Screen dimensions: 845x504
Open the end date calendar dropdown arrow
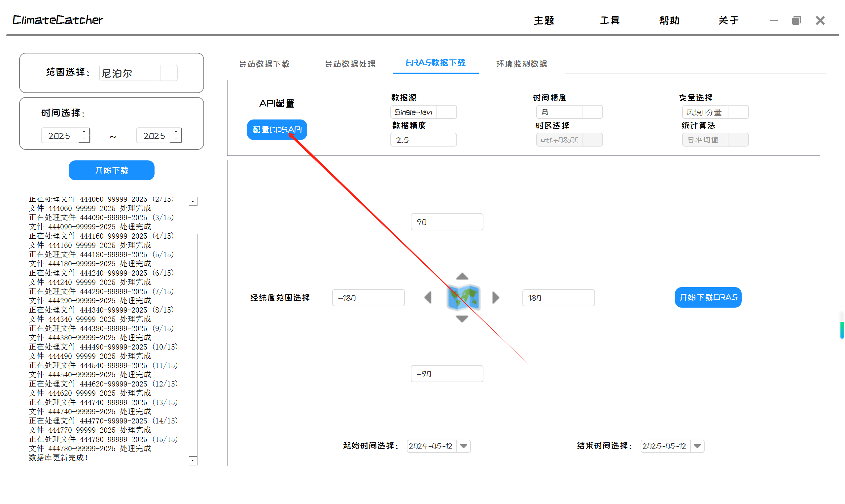click(x=697, y=446)
